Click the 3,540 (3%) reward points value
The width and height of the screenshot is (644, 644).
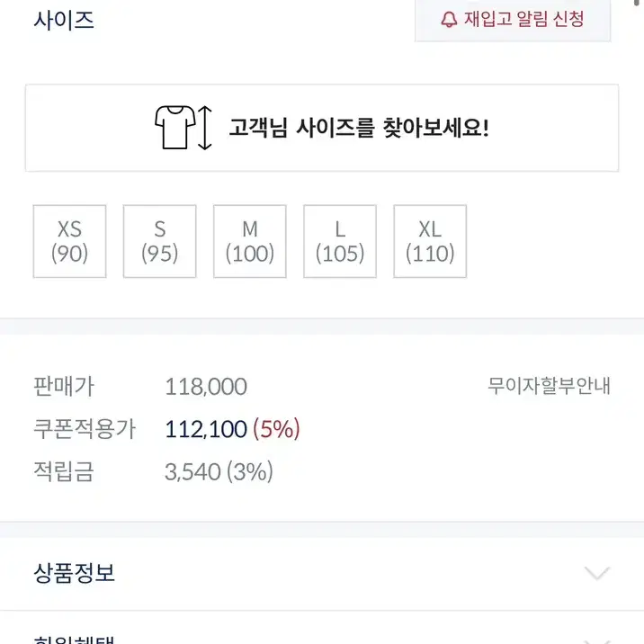click(x=219, y=471)
